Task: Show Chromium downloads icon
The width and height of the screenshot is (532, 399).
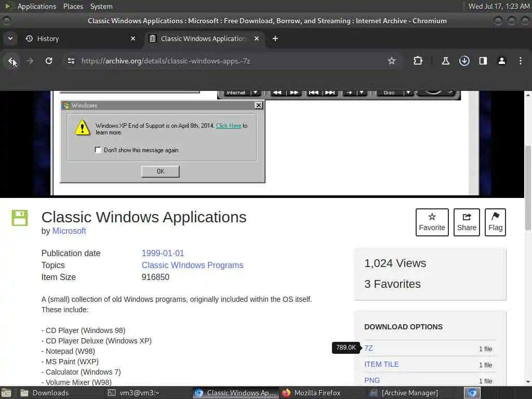Action: 464,61
